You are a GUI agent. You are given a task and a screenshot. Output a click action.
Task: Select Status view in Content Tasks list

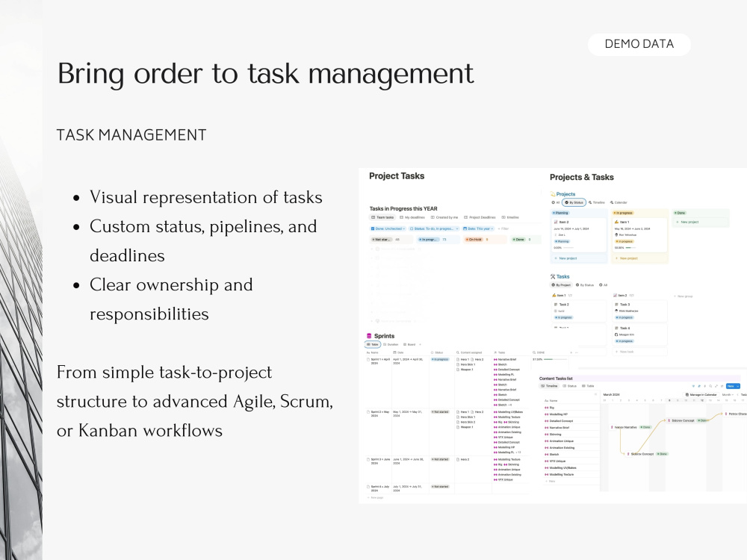pos(570,386)
